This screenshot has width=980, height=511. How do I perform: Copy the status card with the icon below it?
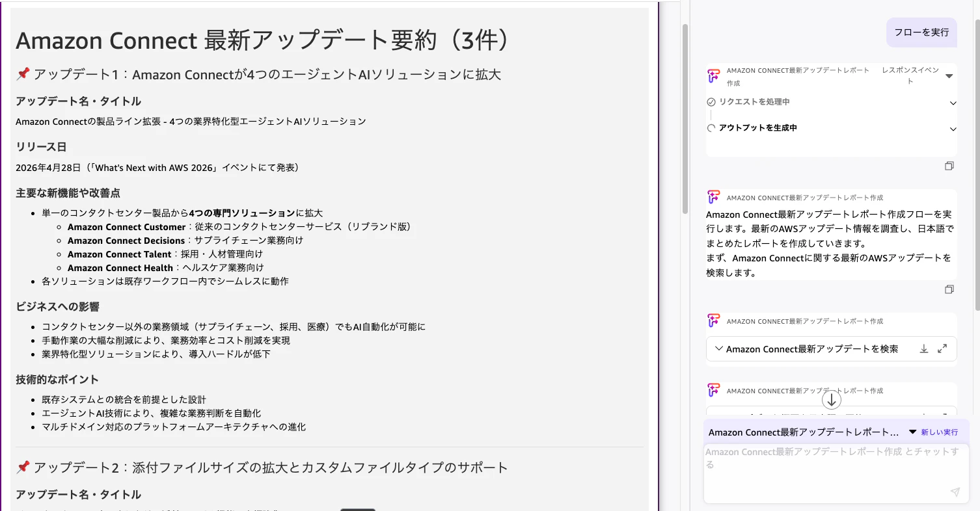(x=949, y=166)
